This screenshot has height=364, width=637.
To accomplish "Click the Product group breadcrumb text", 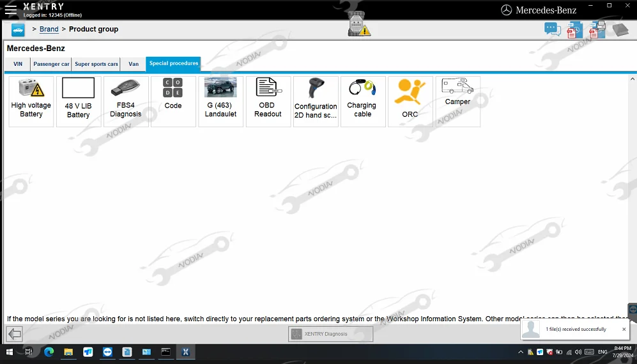I will tap(93, 29).
